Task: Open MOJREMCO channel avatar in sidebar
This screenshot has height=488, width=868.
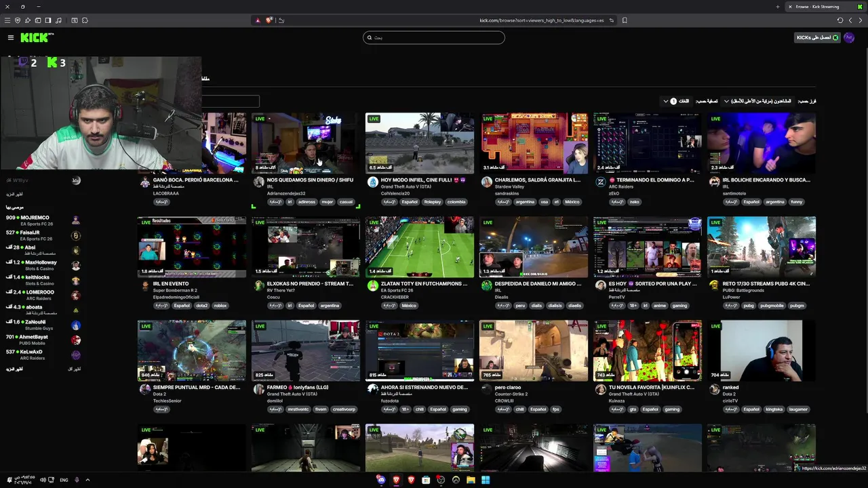Action: [x=76, y=221]
